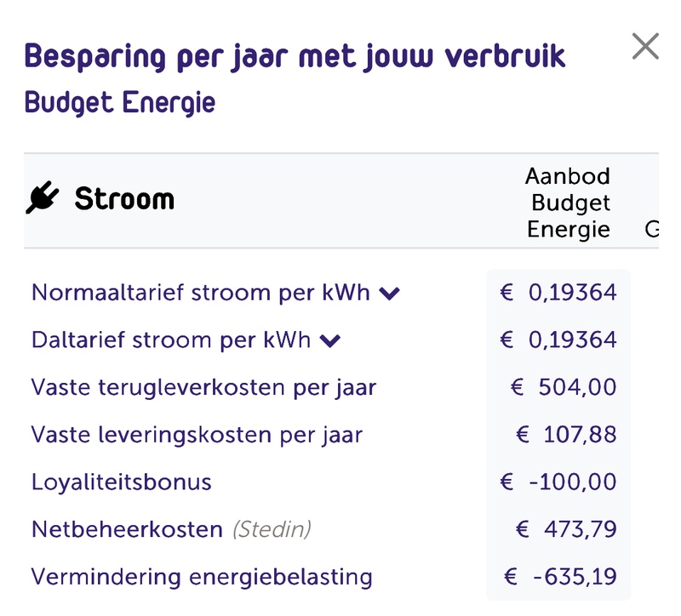Close the Besparing per jaar dialog
Viewport: 681px width, 616px height.
pyautogui.click(x=645, y=46)
